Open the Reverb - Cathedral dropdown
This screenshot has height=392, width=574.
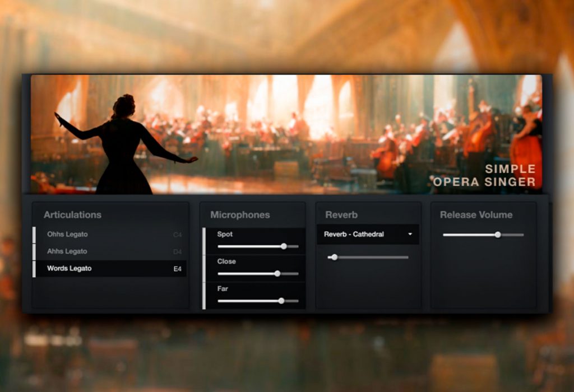[368, 235]
